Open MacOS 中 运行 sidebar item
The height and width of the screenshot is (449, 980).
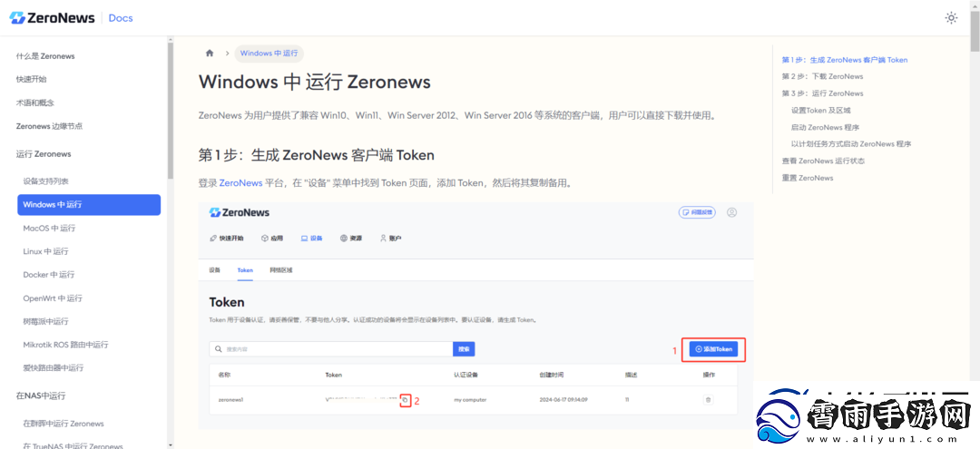[49, 229]
